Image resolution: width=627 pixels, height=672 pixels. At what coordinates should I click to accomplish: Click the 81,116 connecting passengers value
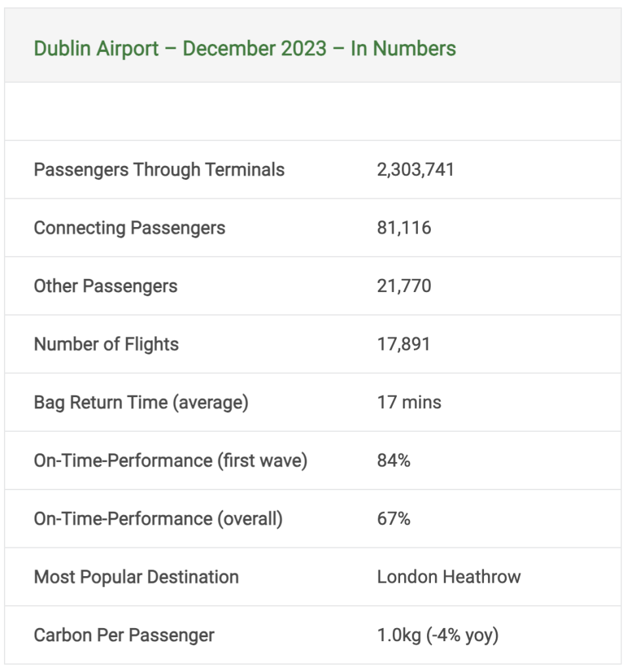404,228
